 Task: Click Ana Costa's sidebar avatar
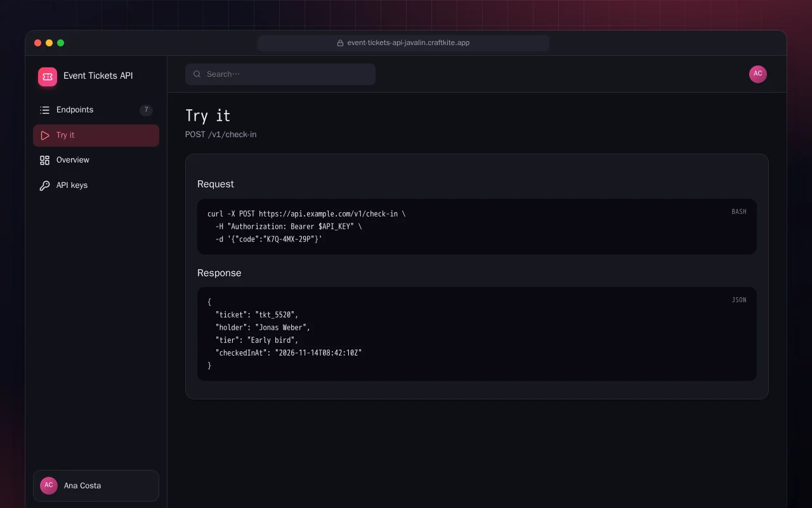point(49,486)
